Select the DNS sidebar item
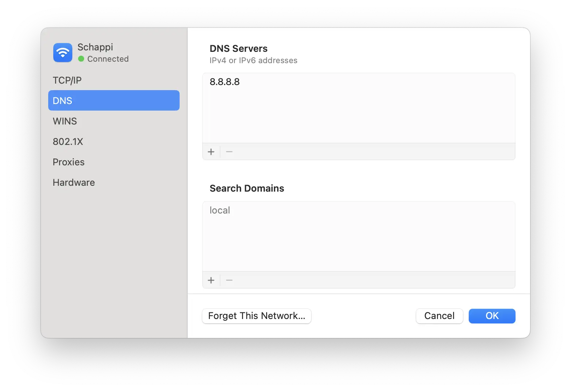 click(114, 100)
